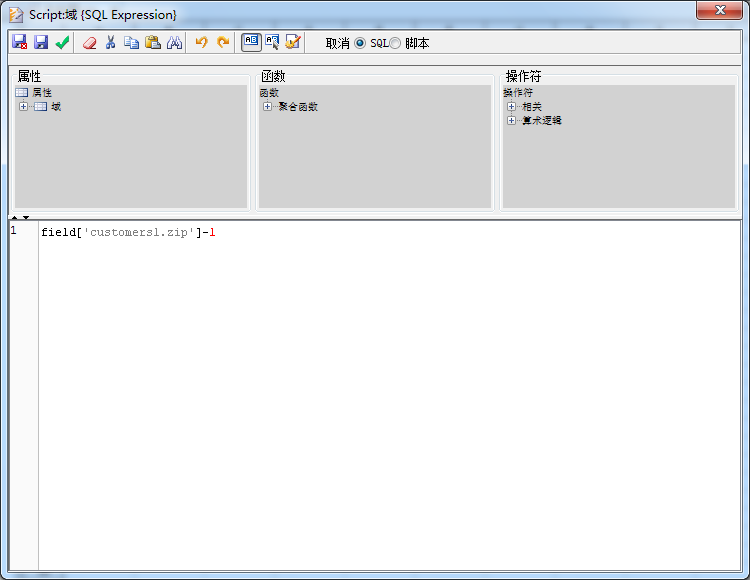Click line number 1 in the editor gutter

tap(13, 230)
